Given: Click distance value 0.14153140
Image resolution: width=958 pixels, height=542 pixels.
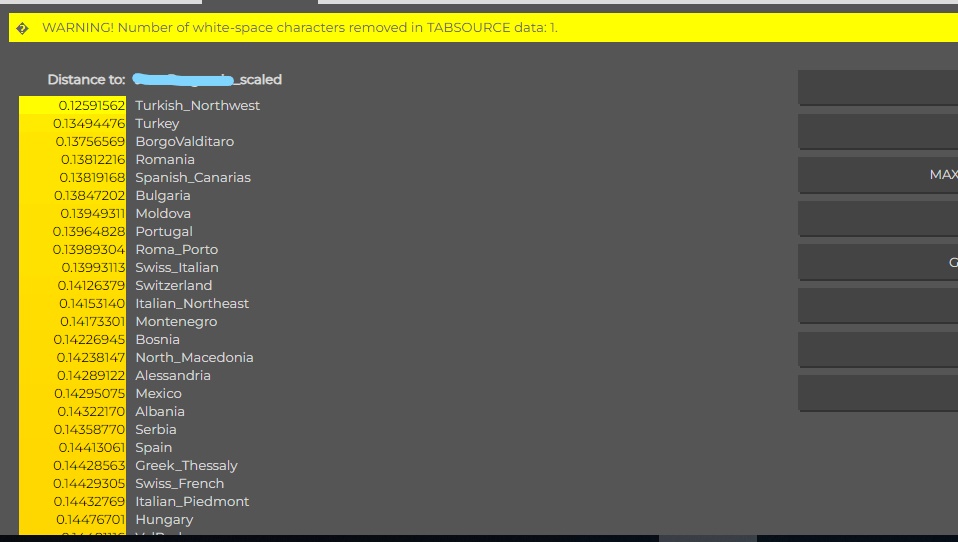Looking at the screenshot, I should coord(92,304).
